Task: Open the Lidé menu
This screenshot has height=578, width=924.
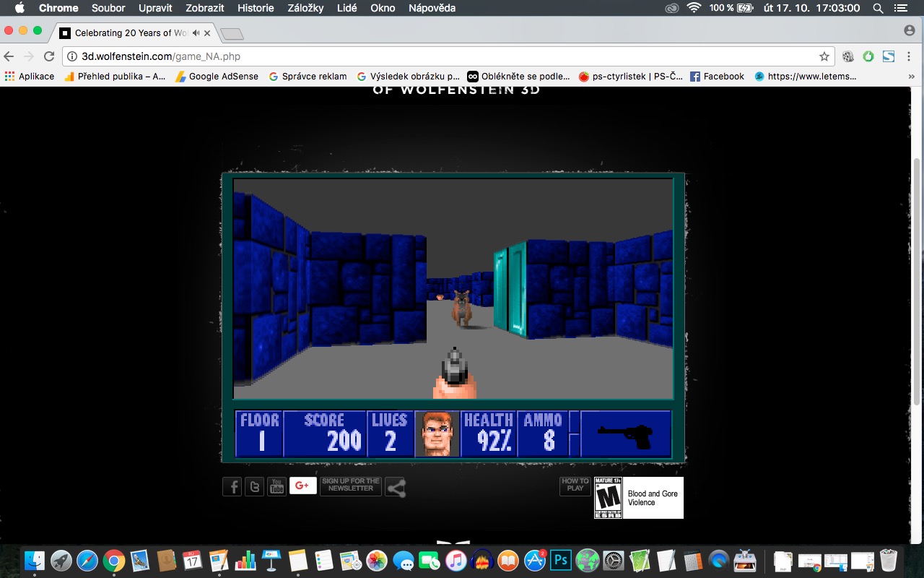Action: [348, 8]
